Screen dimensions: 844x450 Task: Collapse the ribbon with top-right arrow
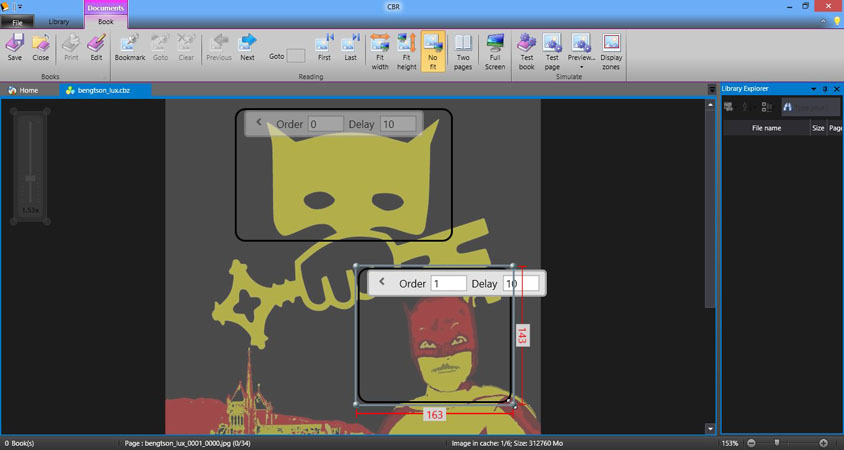[823, 22]
